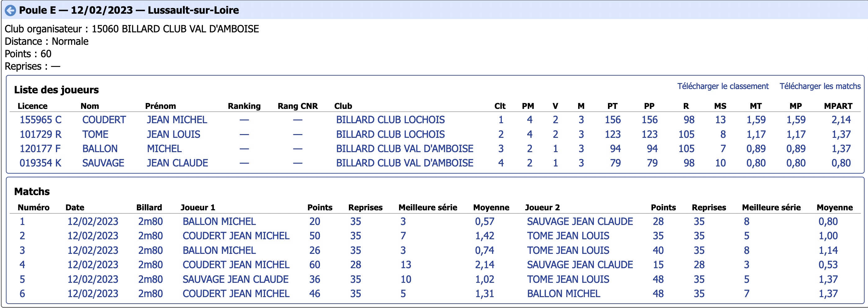Screen dimensions: 868x308
Task: Click Joueur 1 moyenne 1,02 in match 5
Action: pyautogui.click(x=485, y=279)
